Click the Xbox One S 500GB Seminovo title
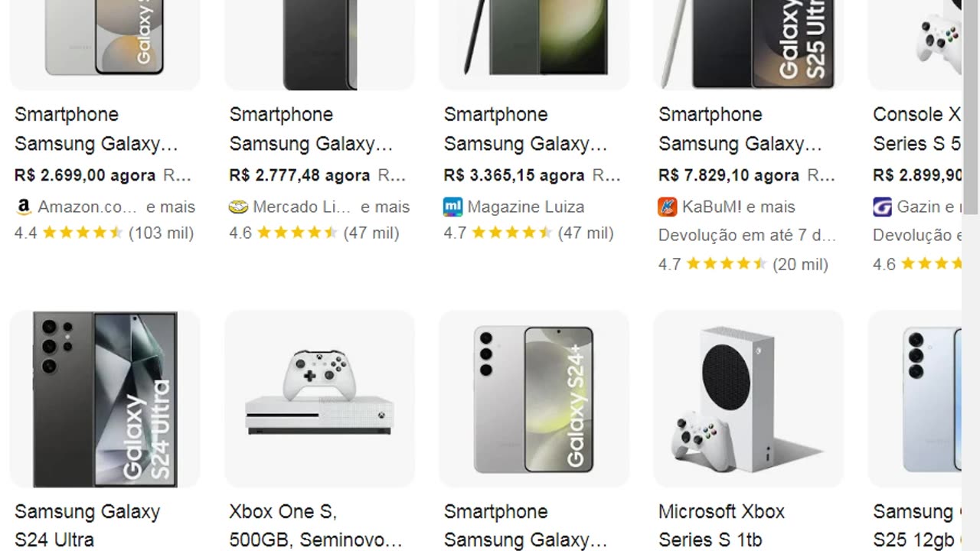Screen dimensions: 980x551 coord(315,525)
